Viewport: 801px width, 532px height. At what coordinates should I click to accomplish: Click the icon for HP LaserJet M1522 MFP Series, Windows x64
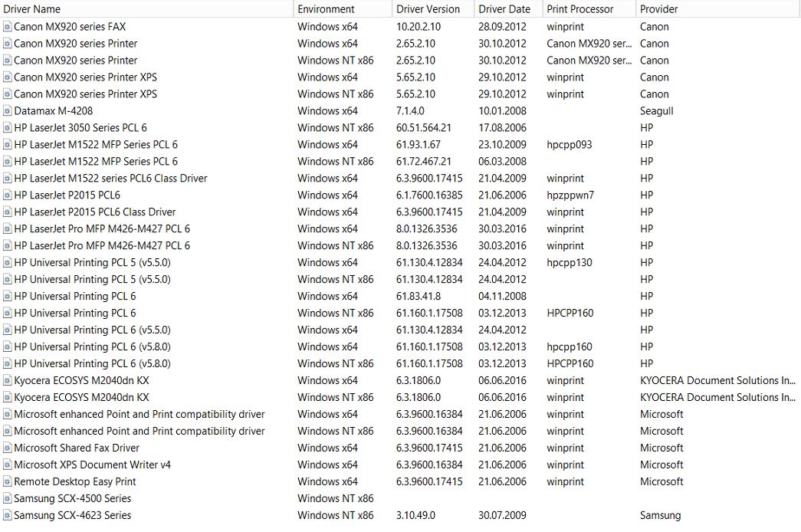(x=7, y=145)
